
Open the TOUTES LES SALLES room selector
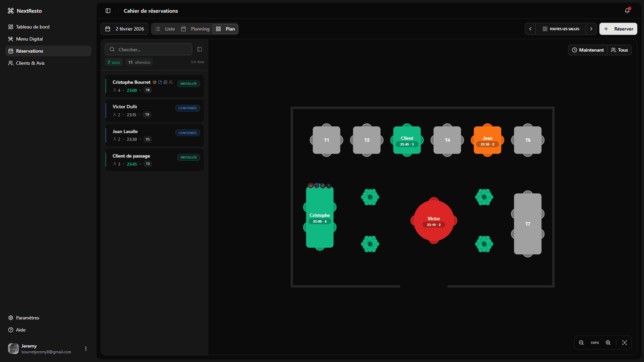560,29
